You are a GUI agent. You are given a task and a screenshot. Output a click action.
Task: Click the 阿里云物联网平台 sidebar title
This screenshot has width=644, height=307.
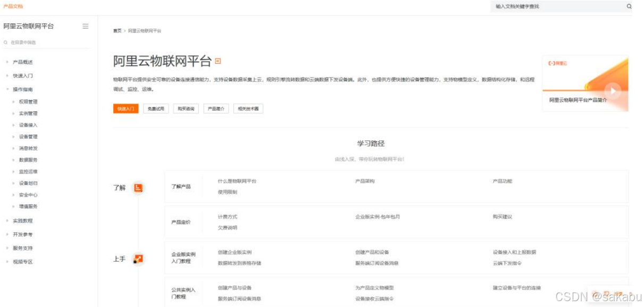coord(29,26)
